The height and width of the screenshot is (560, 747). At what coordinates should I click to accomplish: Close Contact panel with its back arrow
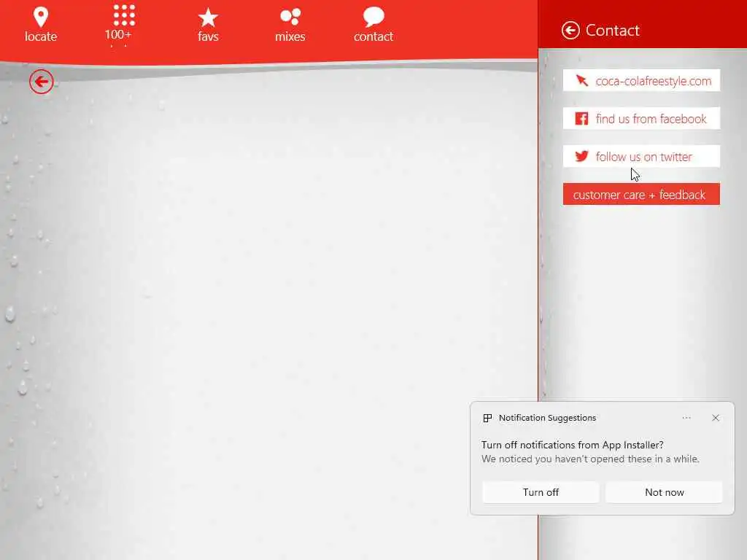click(x=570, y=31)
